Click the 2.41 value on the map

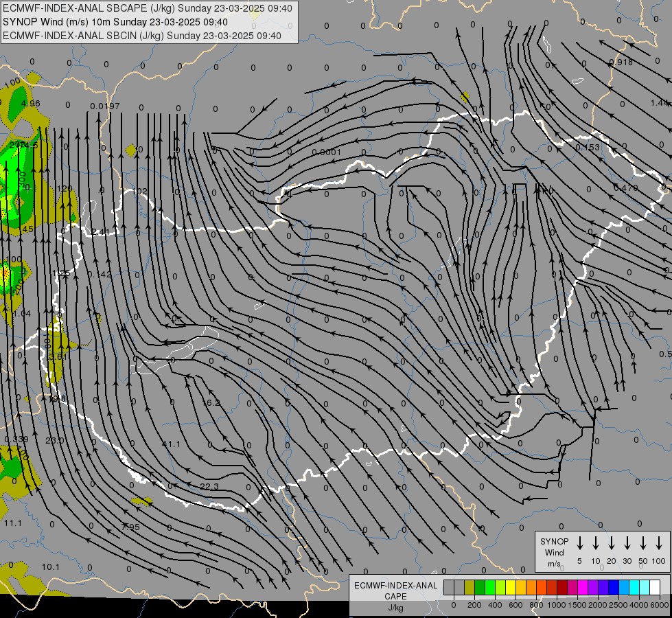coord(100,232)
